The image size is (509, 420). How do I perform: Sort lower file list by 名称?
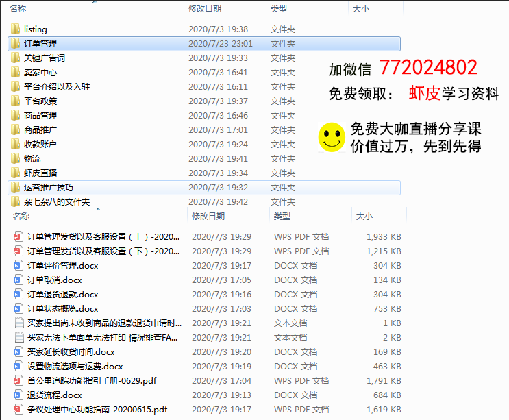click(x=21, y=217)
